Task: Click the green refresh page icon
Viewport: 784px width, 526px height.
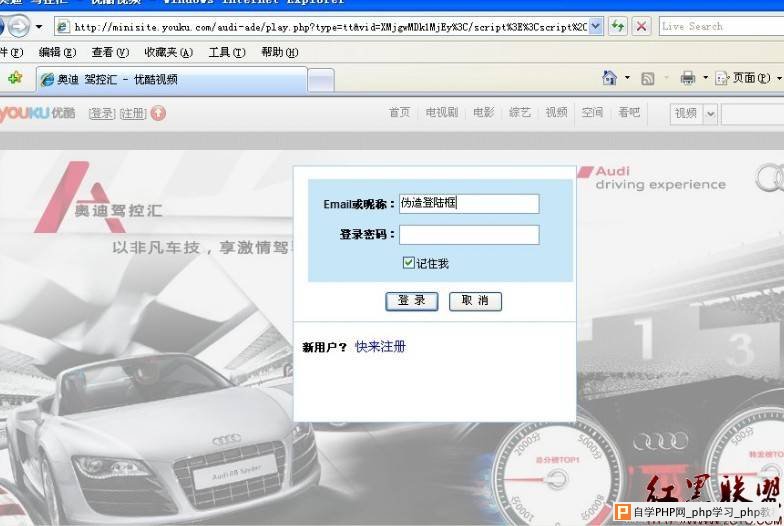Action: click(x=618, y=26)
